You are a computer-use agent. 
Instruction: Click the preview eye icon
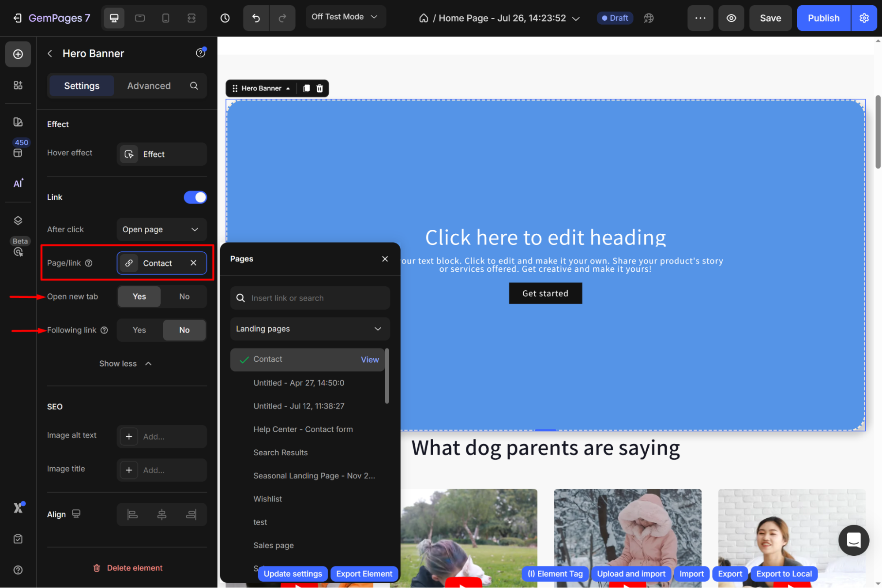click(x=731, y=18)
